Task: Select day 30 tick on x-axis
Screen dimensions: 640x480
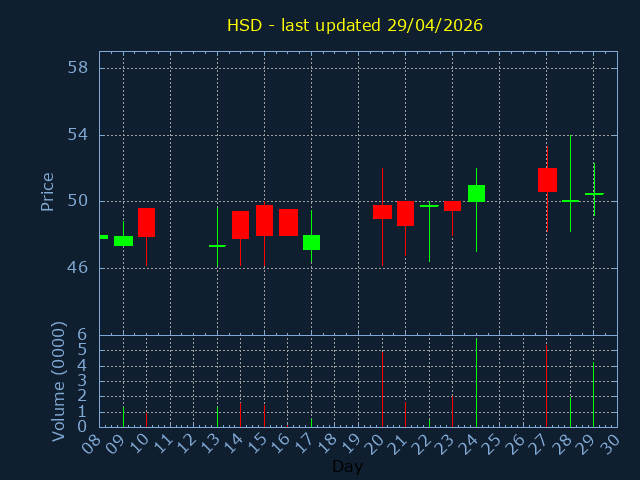Action: tap(610, 443)
